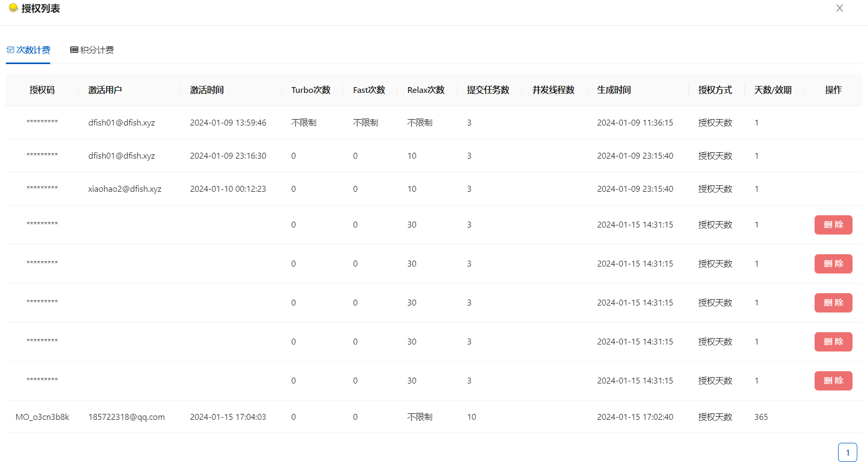Screen dimensions: 868x462
Task: Select the 生成时间 column header
Action: [x=614, y=90]
